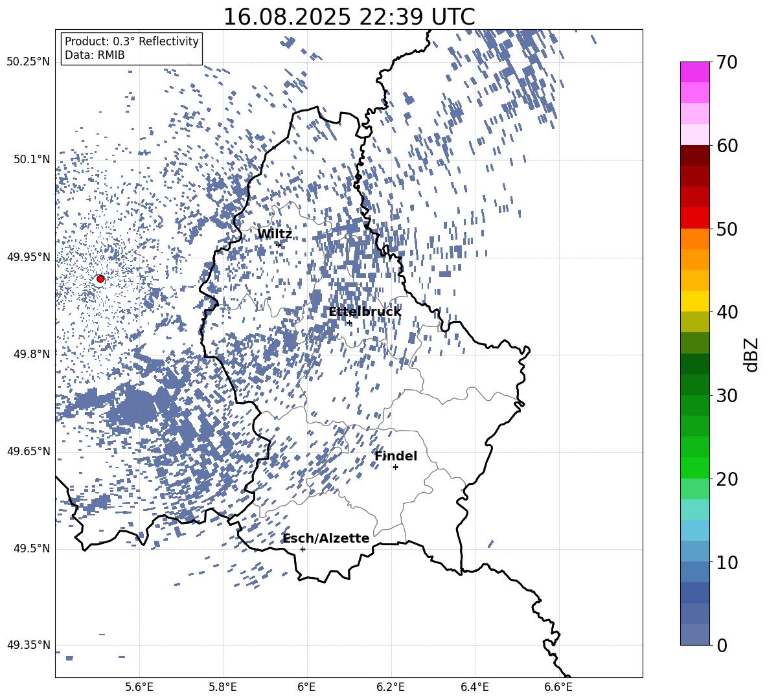Pick the dark green colorbar swatch near 30
The image size is (767, 700).
click(695, 385)
